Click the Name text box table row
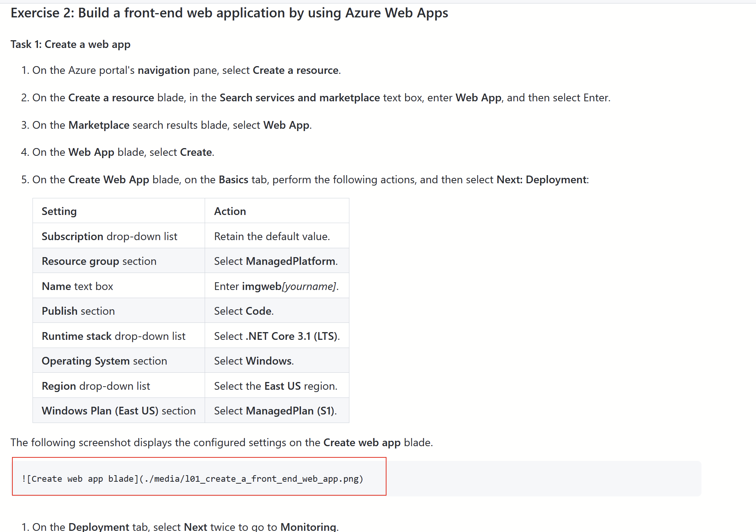 [77, 286]
